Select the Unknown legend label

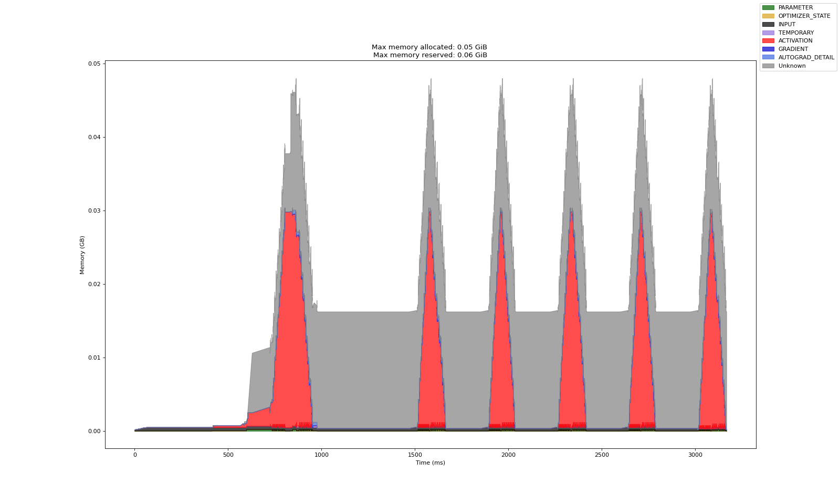[x=792, y=66]
